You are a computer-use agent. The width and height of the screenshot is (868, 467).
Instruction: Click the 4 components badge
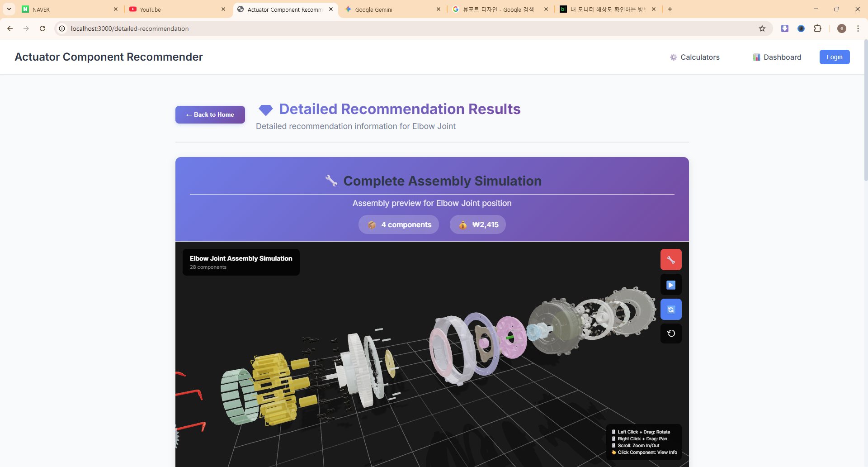click(x=398, y=225)
